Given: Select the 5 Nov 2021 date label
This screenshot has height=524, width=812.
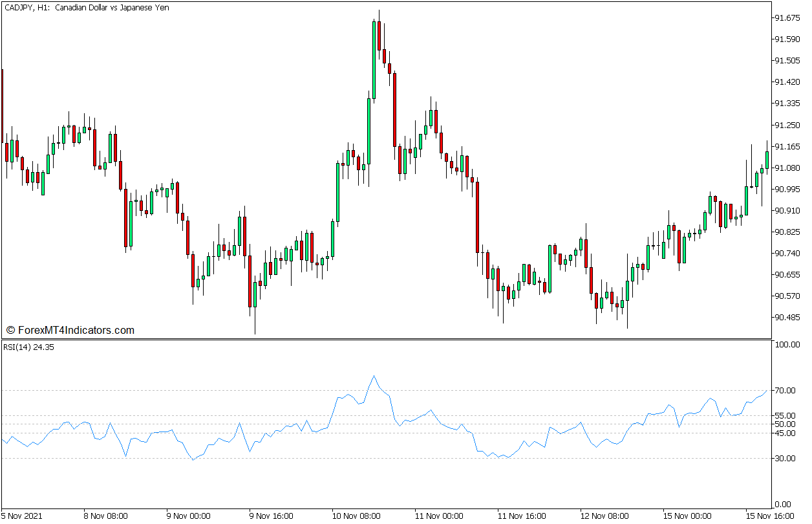Looking at the screenshot, I should (21, 517).
